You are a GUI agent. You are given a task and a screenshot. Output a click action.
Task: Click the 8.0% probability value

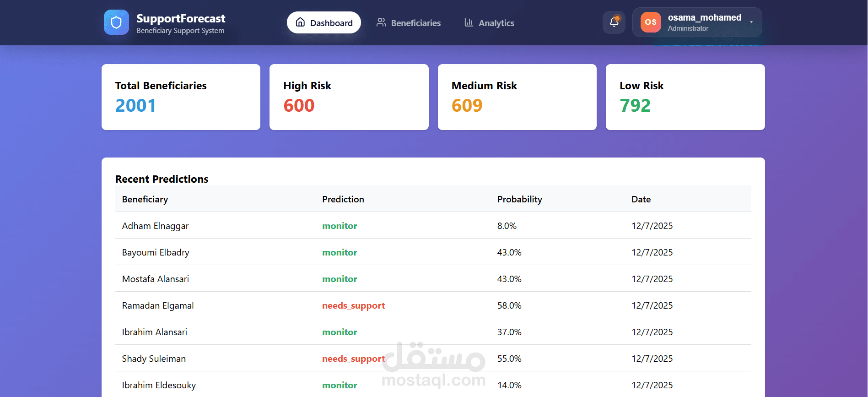[x=507, y=226]
